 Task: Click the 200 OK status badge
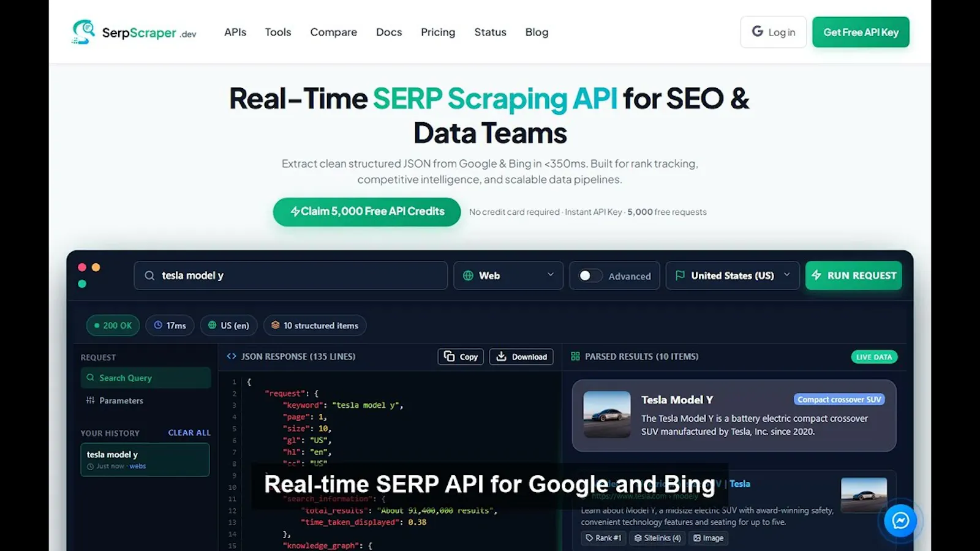click(x=113, y=325)
